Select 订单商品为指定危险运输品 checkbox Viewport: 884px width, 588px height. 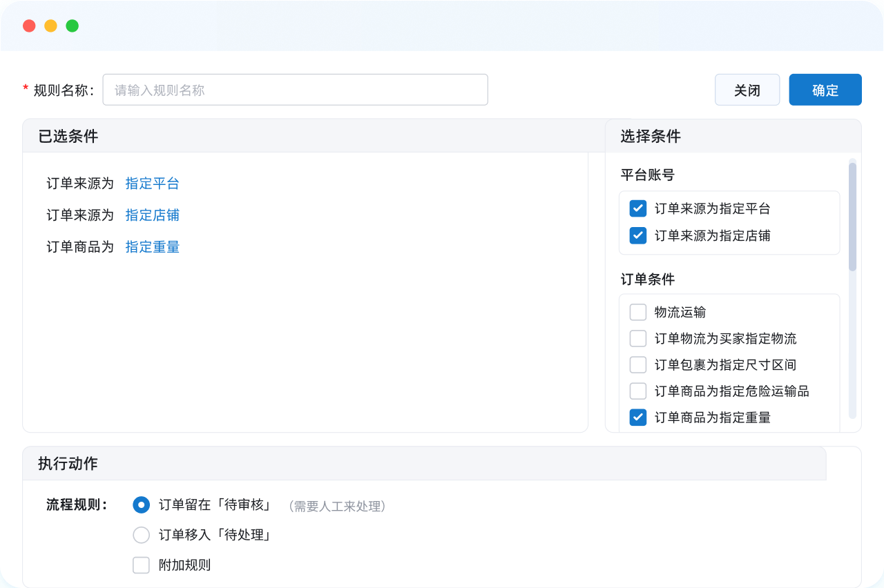click(638, 391)
